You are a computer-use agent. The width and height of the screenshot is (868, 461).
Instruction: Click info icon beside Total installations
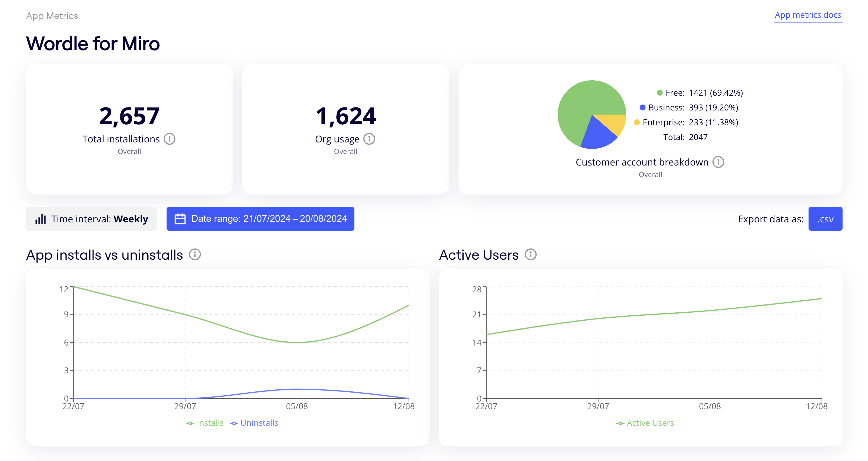pyautogui.click(x=170, y=139)
